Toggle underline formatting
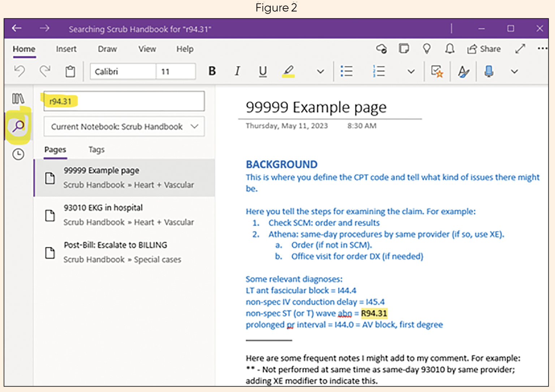555x392 pixels. point(263,71)
